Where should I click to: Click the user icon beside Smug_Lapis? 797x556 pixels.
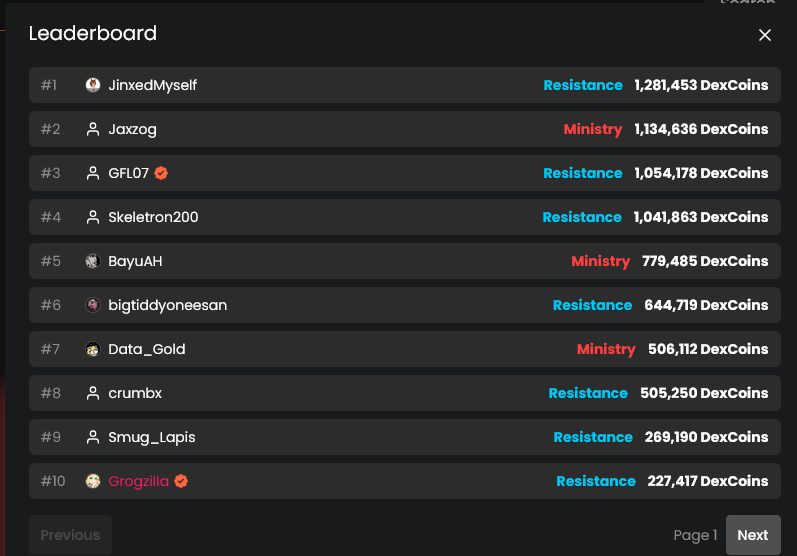coord(93,437)
